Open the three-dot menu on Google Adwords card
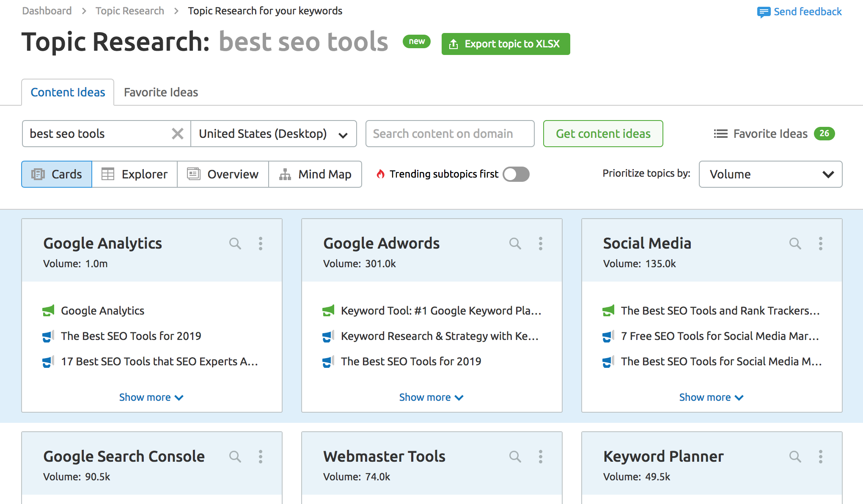This screenshot has height=504, width=863. click(x=541, y=244)
